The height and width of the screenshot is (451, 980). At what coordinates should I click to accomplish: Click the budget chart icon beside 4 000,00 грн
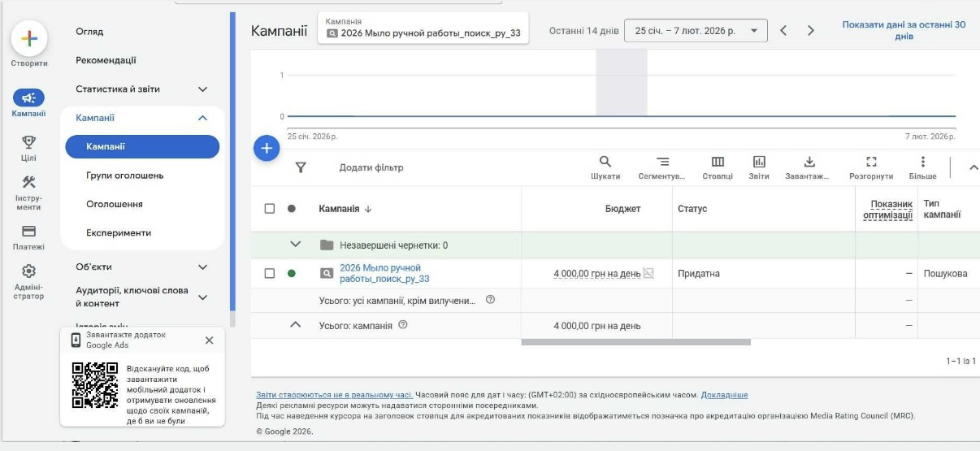tap(648, 273)
